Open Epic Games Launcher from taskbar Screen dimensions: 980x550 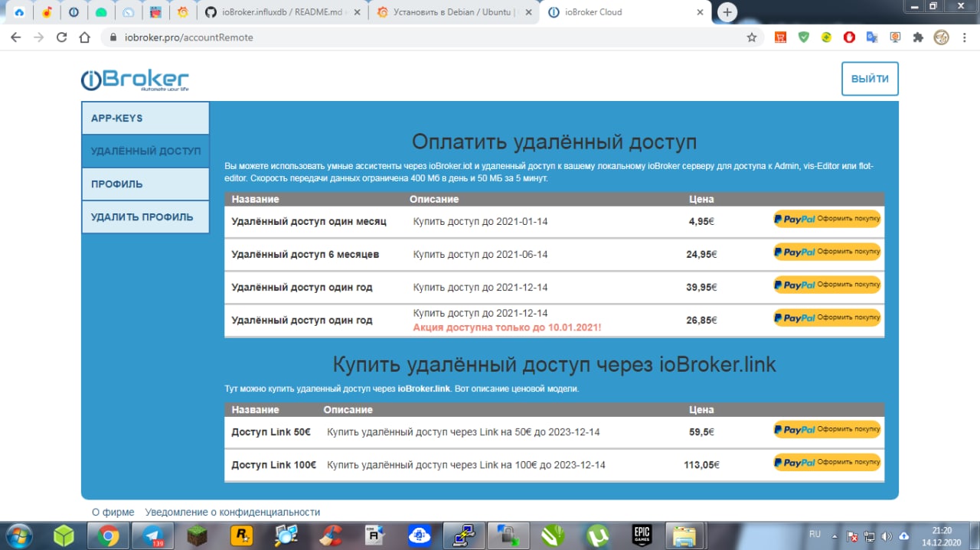[x=642, y=535]
